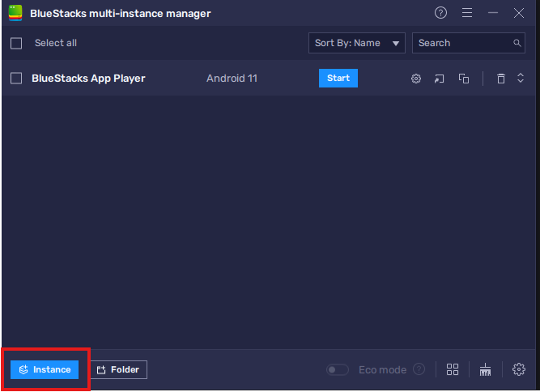Open multi-instance manager settings gear

point(519,369)
